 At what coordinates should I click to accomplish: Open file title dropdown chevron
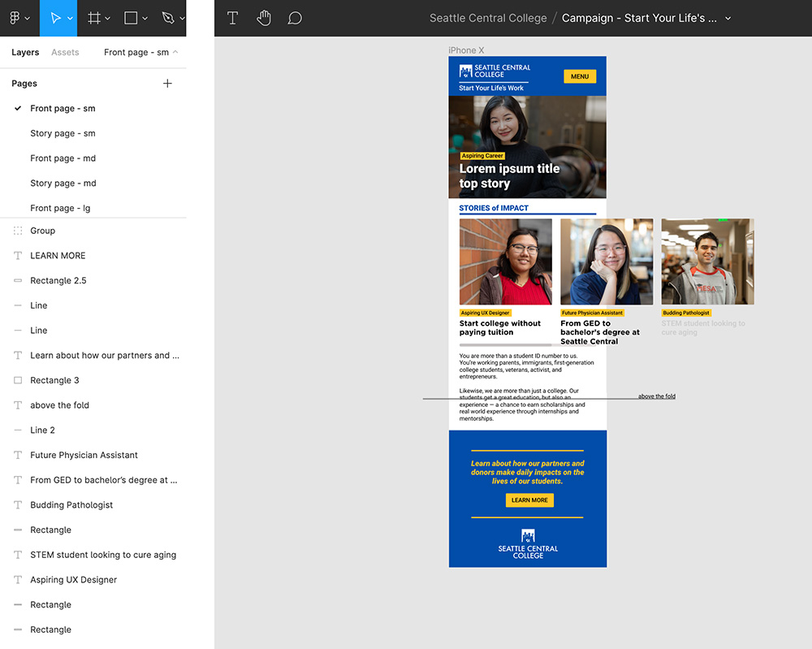coord(728,18)
